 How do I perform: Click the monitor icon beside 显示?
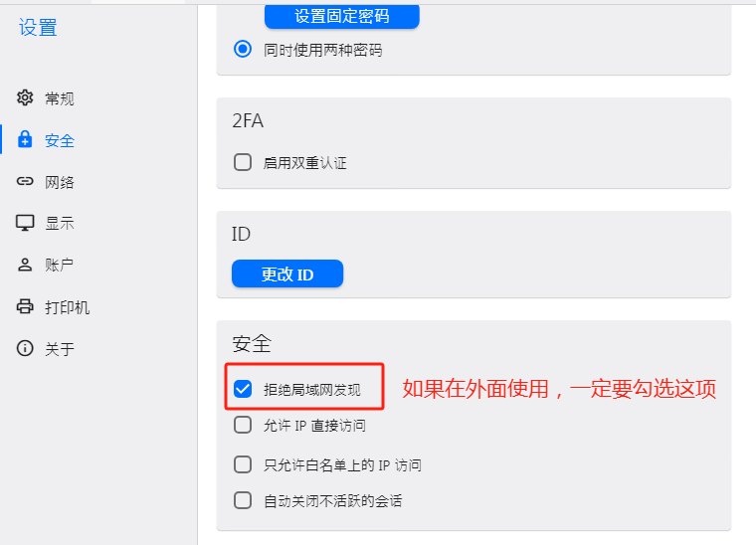(26, 223)
